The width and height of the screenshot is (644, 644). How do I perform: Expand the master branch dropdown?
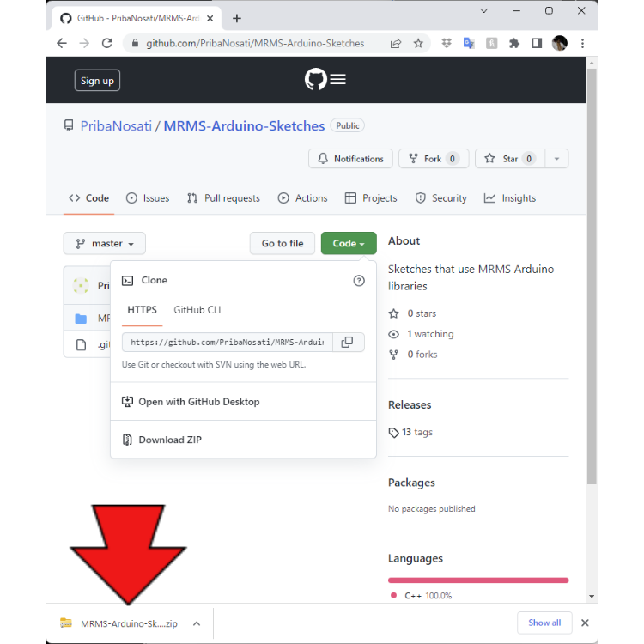(x=105, y=244)
